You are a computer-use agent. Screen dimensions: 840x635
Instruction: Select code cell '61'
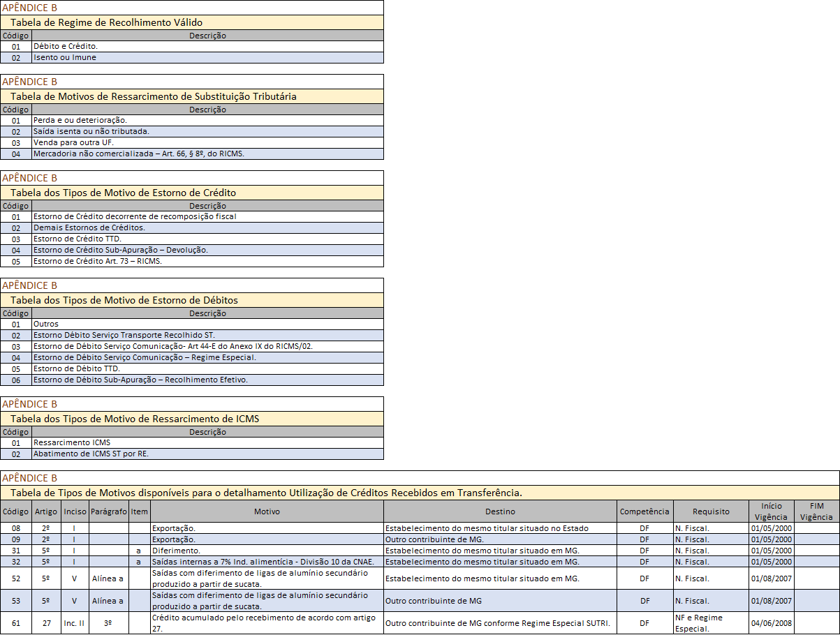click(x=16, y=623)
